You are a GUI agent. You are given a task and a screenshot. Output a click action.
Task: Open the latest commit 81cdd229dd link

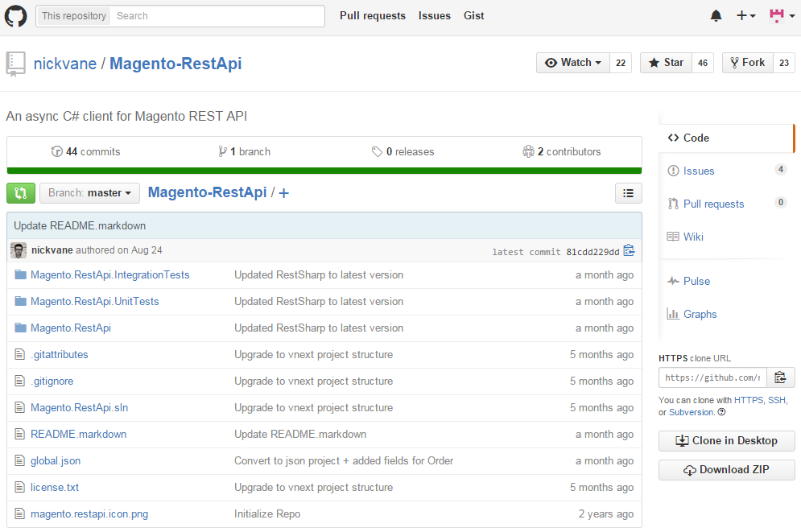click(592, 252)
